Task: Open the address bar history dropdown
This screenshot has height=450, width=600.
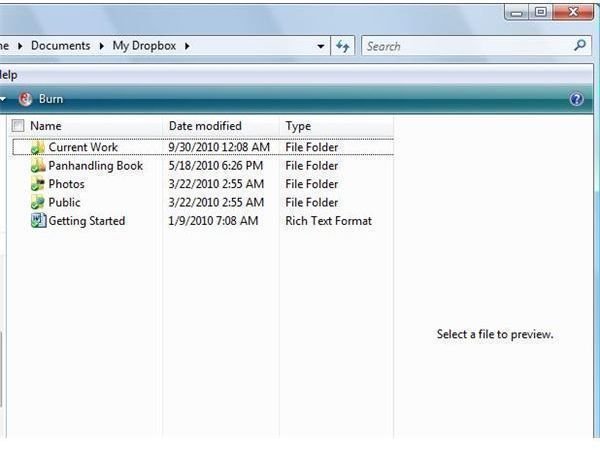Action: (321, 46)
